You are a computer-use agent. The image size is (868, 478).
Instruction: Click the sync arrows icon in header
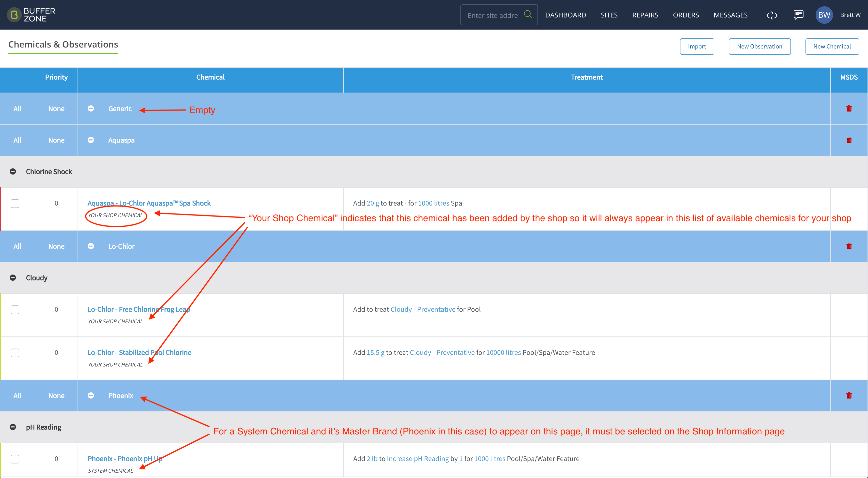[x=772, y=15]
